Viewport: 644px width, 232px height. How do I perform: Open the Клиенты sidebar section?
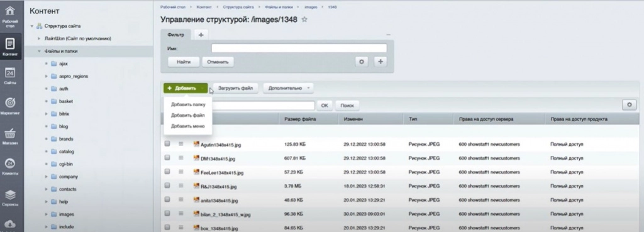click(x=10, y=167)
